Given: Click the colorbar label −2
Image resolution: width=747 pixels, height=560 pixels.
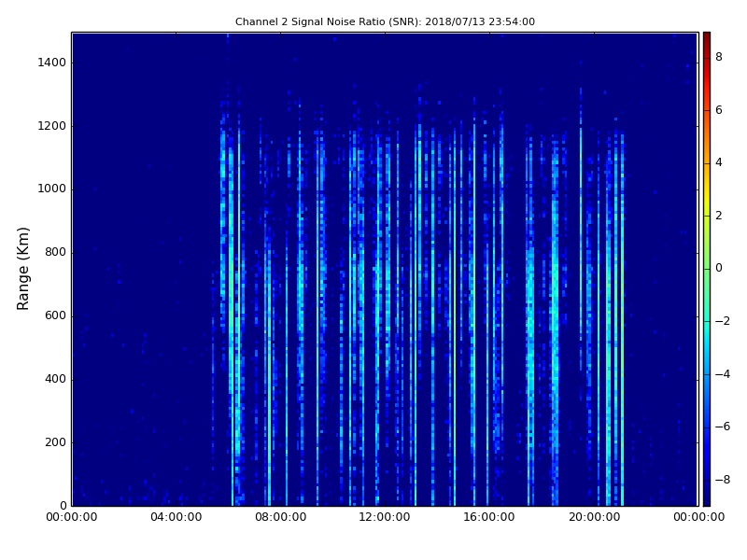Looking at the screenshot, I should 723,321.
